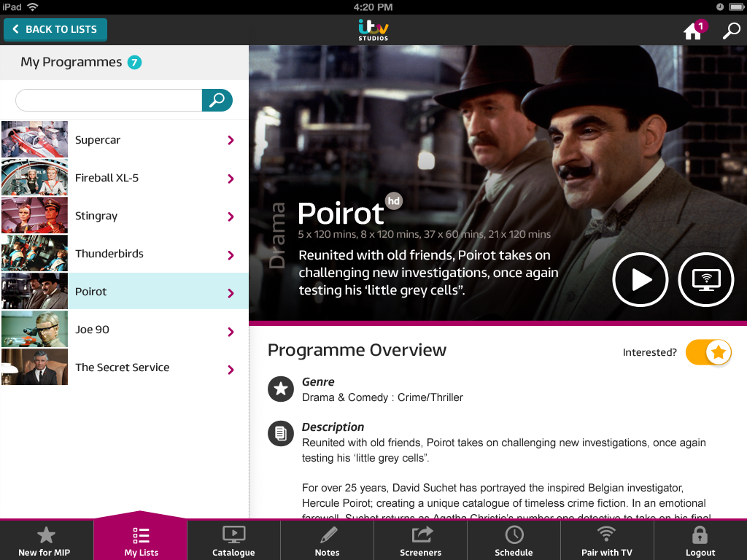This screenshot has height=560, width=747.
Task: Click the 'Programme Overview' heading
Action: [357, 350]
